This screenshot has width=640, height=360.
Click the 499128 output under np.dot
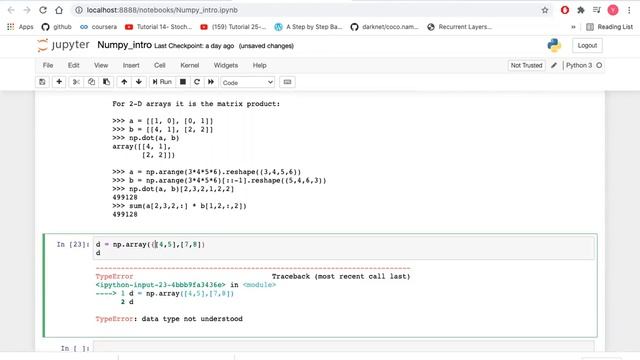pyautogui.click(x=125, y=198)
